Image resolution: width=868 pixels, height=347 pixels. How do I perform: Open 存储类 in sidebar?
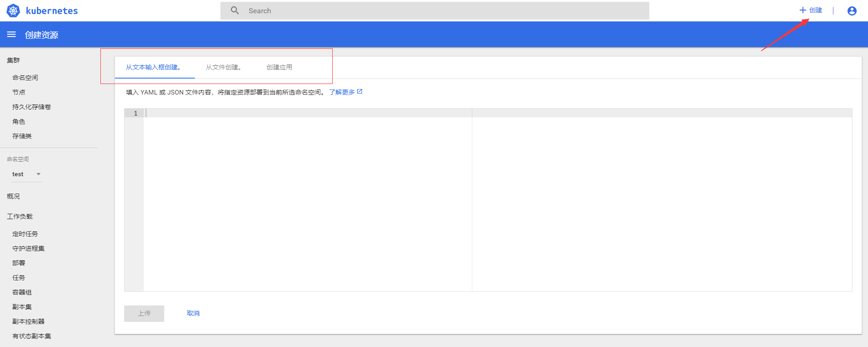point(22,136)
